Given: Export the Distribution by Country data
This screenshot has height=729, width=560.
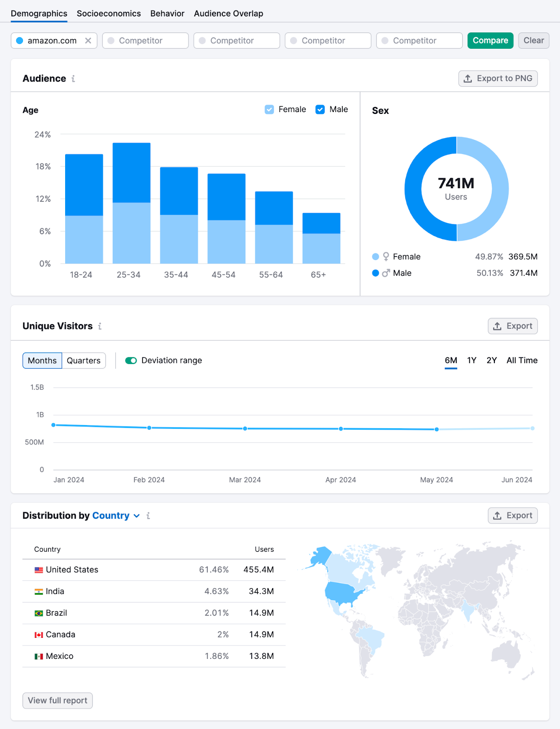Looking at the screenshot, I should click(x=513, y=516).
